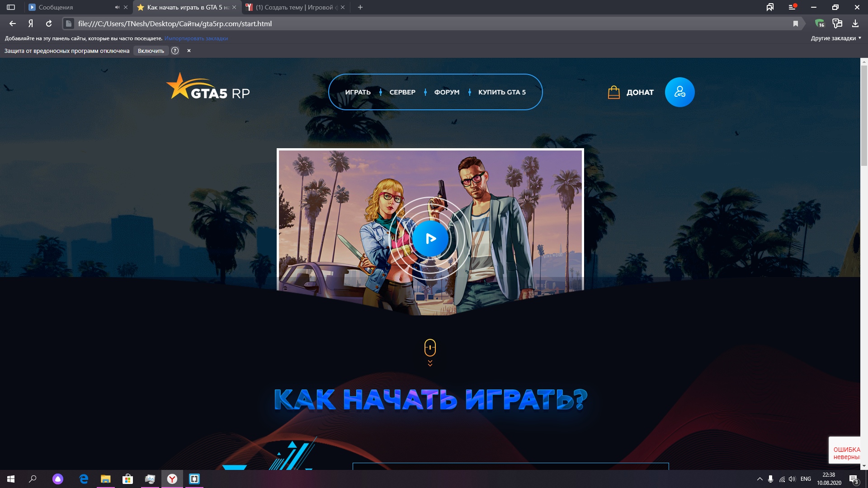This screenshot has height=488, width=868.
Task: Play the GTA5 intro video
Action: (430, 238)
